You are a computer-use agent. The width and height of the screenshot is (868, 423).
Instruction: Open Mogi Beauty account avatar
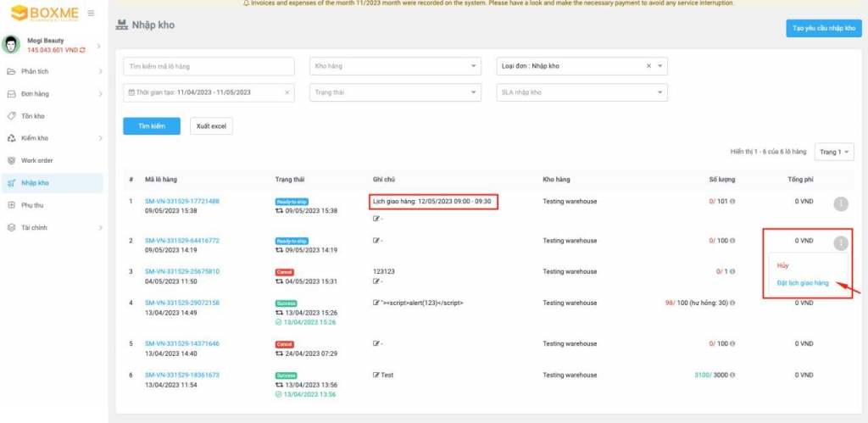pyautogui.click(x=11, y=44)
